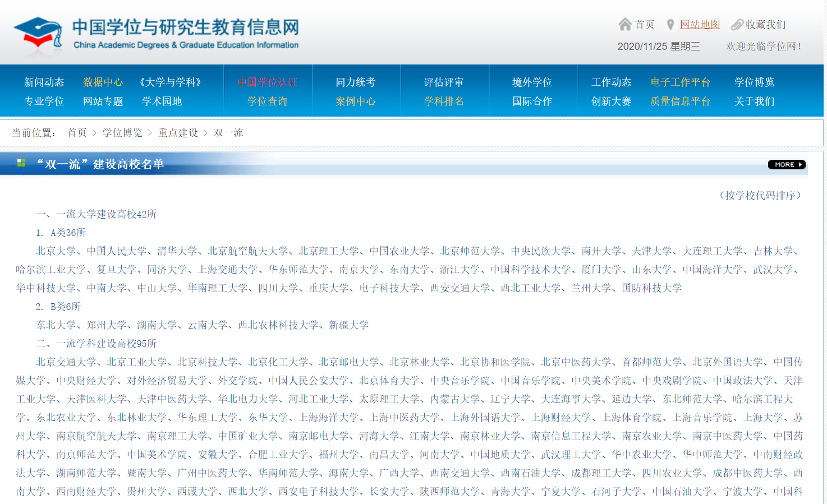Image resolution: width=827 pixels, height=504 pixels.
Task: Click 东北大学 in B类 list
Action: (x=56, y=325)
